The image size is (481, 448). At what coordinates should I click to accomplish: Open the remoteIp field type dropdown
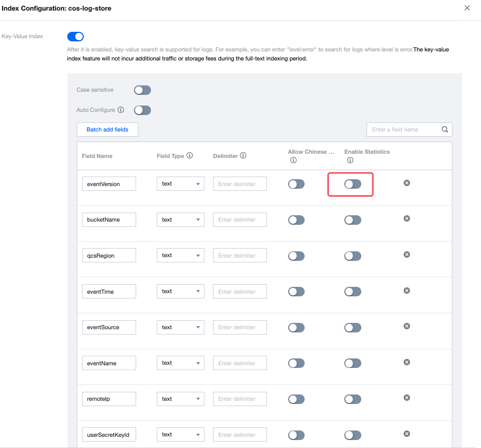pos(180,399)
